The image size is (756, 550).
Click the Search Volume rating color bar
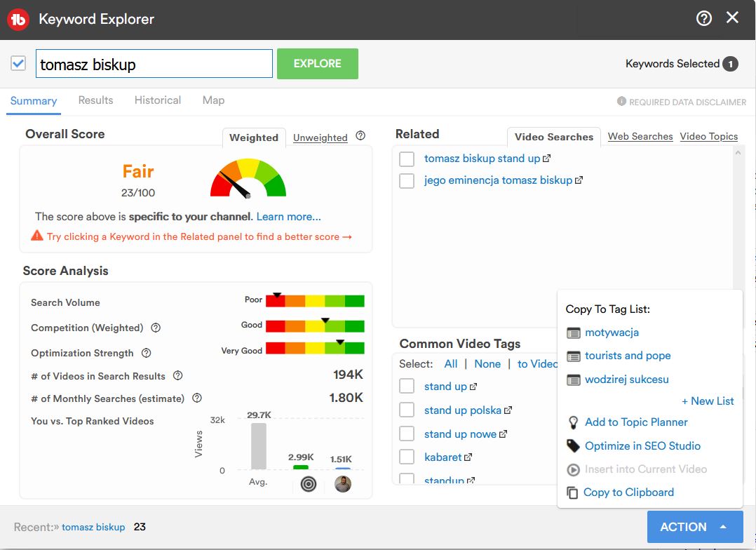click(315, 301)
